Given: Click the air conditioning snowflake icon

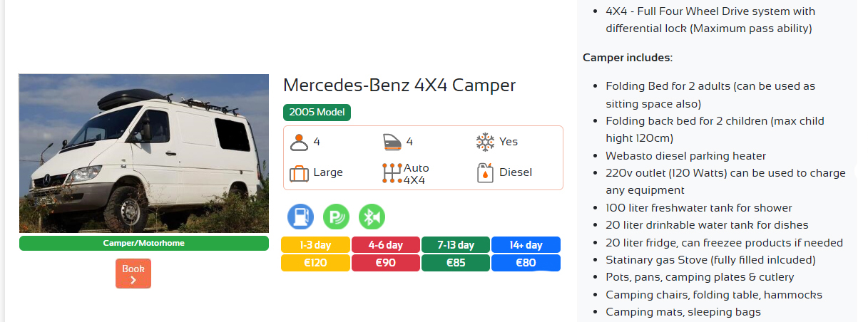Looking at the screenshot, I should point(485,142).
